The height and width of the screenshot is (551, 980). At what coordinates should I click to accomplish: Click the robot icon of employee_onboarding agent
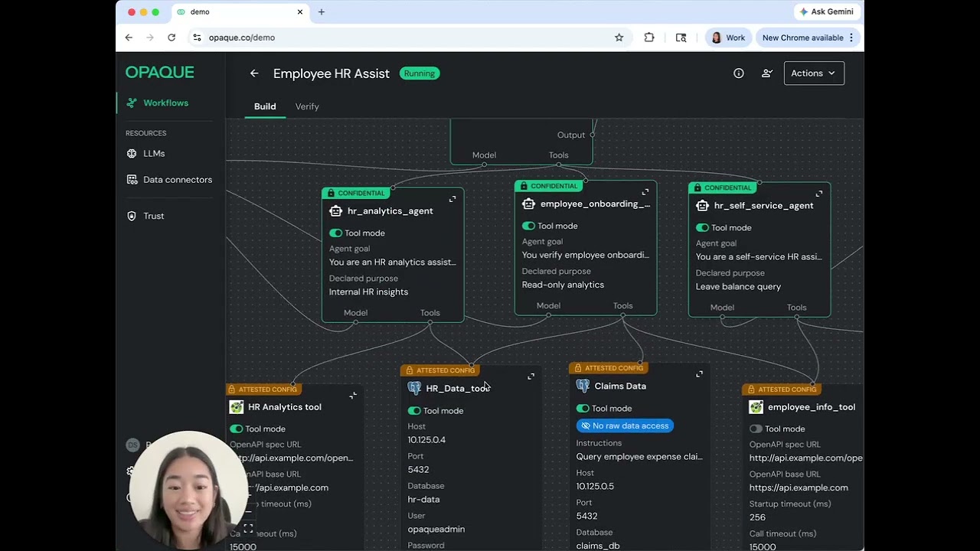(528, 204)
